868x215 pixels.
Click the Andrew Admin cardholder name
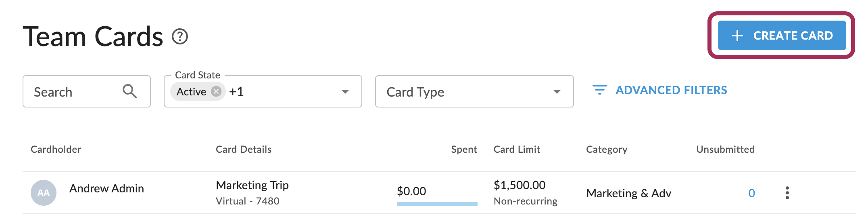106,188
